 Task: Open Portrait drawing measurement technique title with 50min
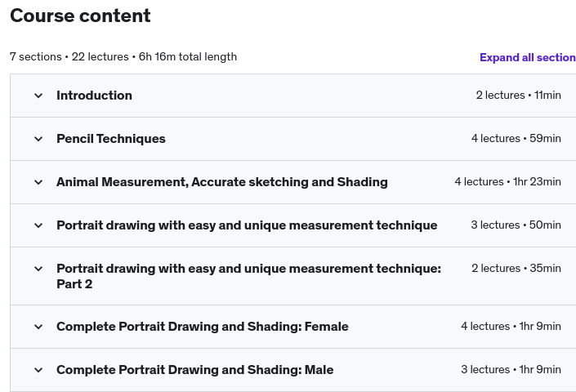pos(247,225)
